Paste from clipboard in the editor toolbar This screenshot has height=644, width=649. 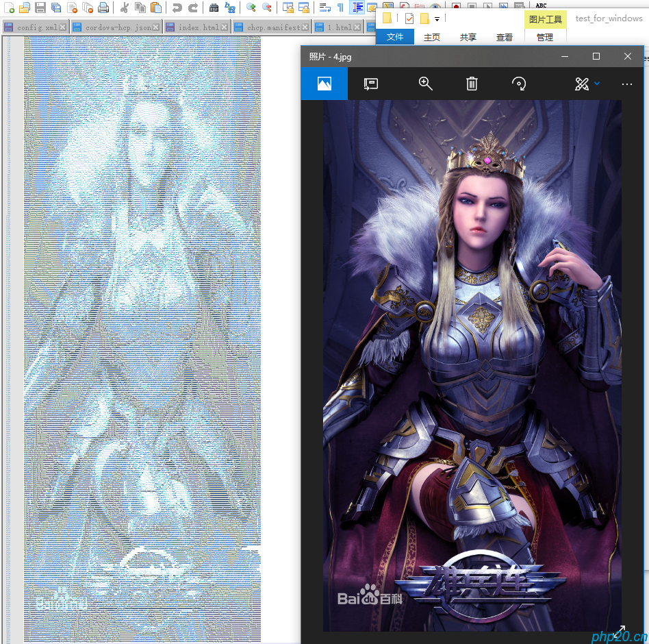(x=155, y=7)
